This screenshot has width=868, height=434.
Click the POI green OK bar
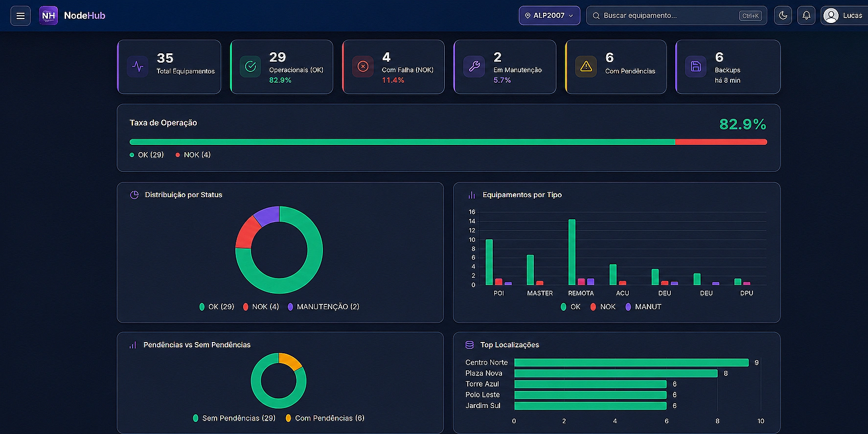click(489, 262)
